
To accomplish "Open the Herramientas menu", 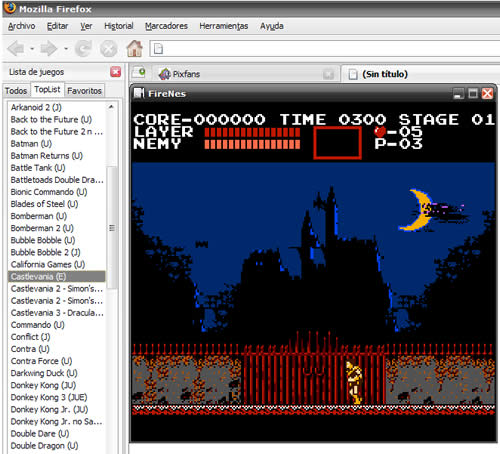I will pos(224,26).
